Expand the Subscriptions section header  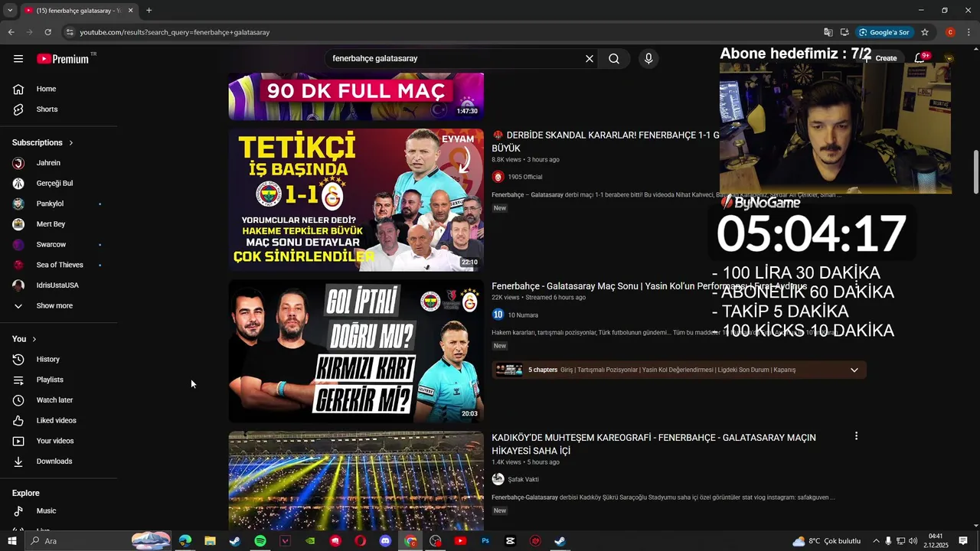tap(43, 143)
